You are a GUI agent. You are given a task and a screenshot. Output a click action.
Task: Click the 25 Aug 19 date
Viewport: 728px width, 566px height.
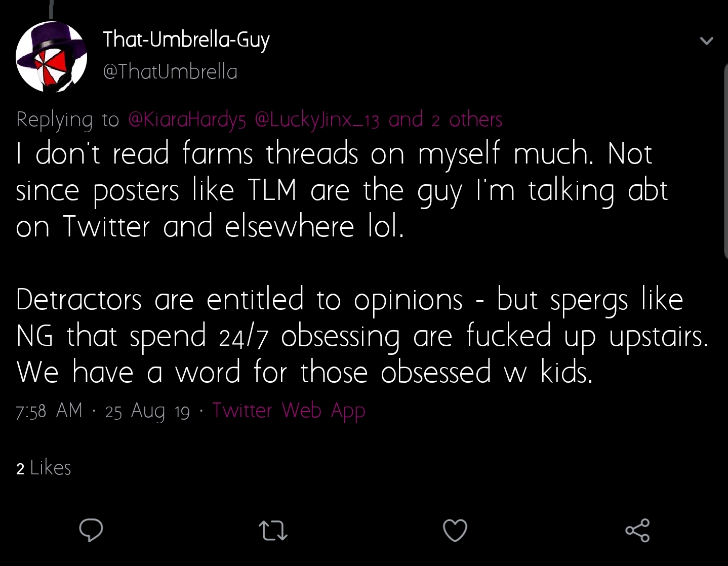[147, 411]
